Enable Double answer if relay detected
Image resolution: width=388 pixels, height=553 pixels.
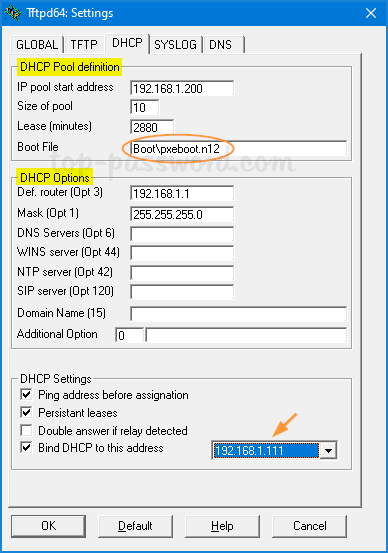26,430
